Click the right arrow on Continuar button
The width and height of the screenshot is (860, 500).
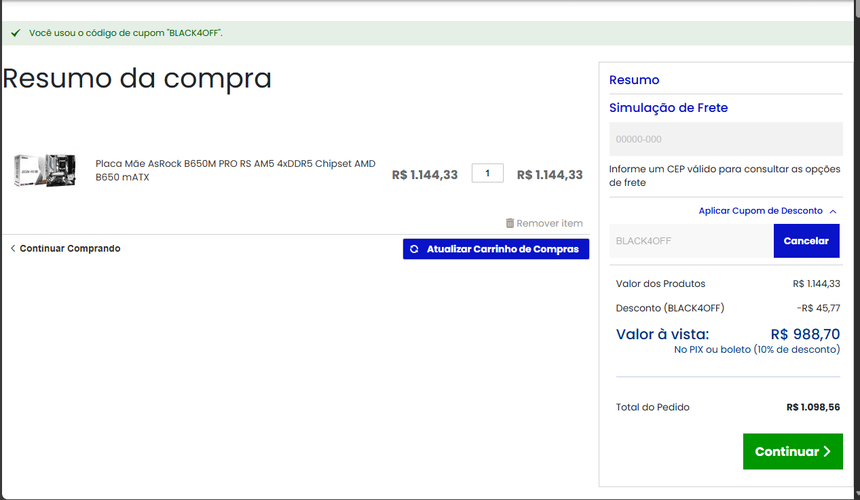tap(827, 452)
